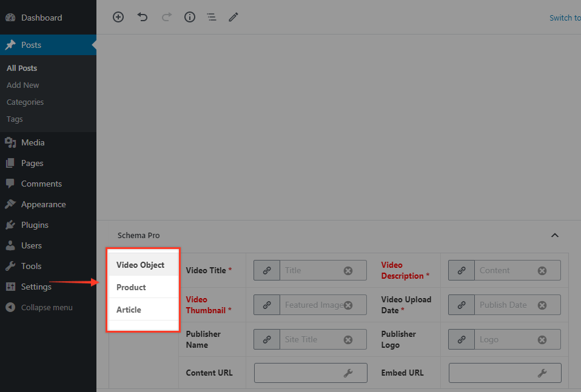Click the Add block plus icon
Viewport: 581px width, 392px height.
coord(118,18)
